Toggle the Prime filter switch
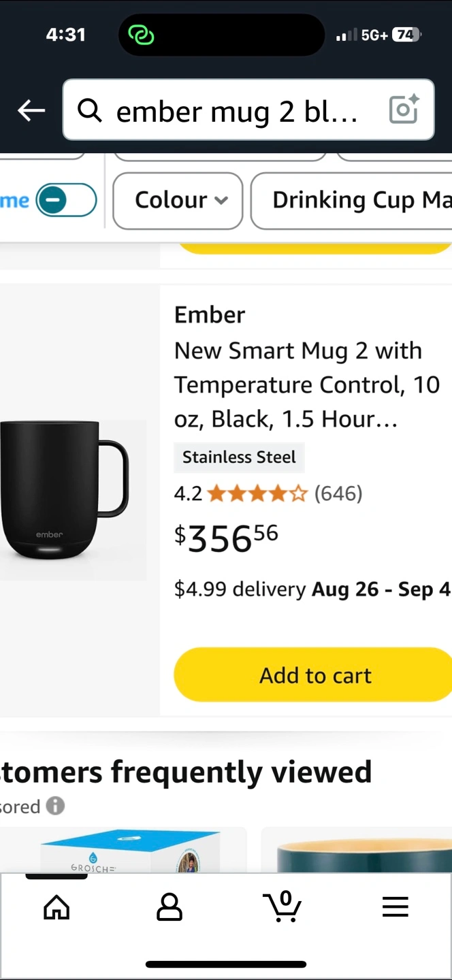 pos(66,200)
